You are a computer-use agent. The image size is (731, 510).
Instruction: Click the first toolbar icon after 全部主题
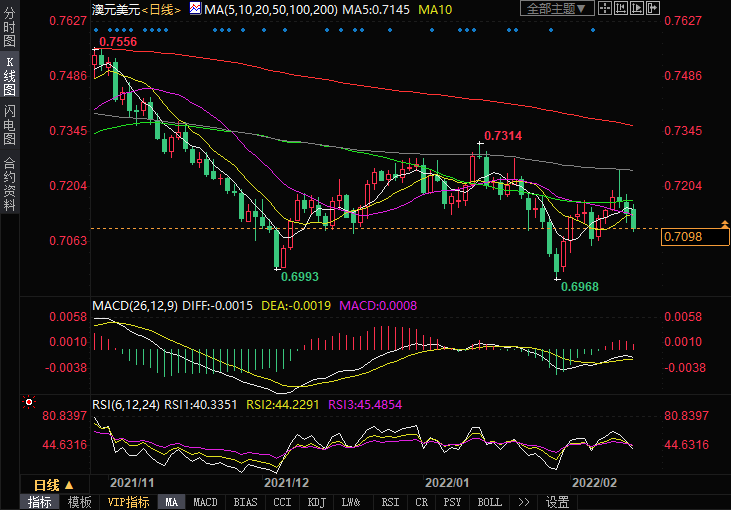pyautogui.click(x=603, y=9)
